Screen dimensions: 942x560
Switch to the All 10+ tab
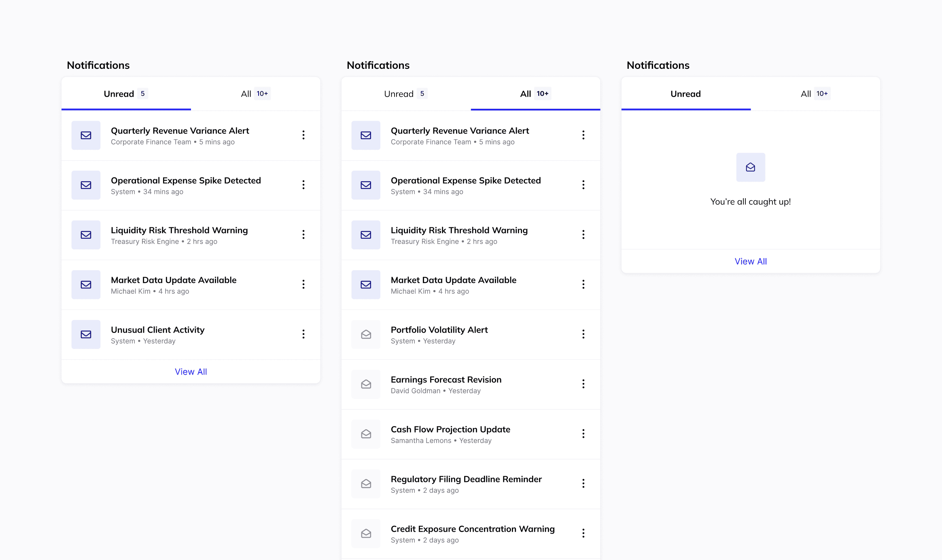[535, 93]
